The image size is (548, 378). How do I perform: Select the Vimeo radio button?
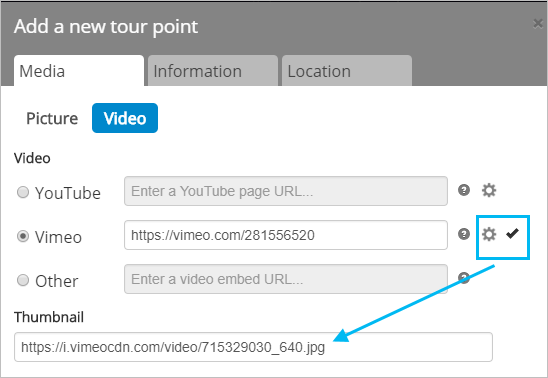click(x=23, y=236)
